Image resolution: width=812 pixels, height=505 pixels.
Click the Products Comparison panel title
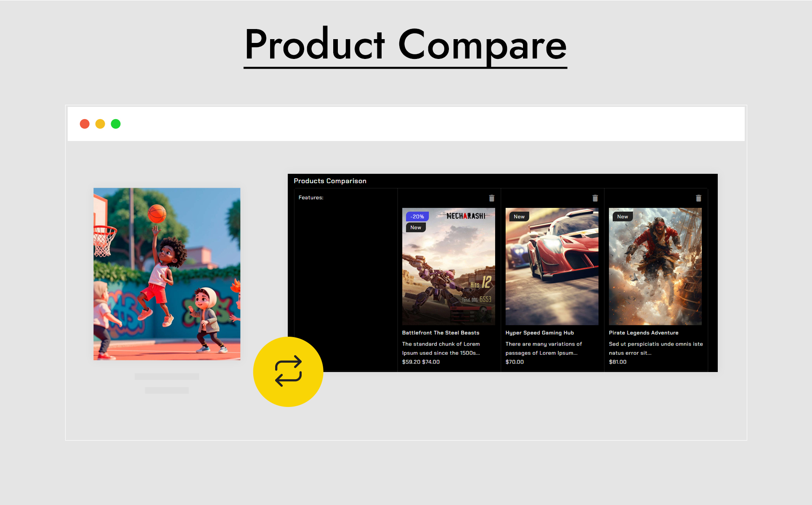[x=330, y=181]
